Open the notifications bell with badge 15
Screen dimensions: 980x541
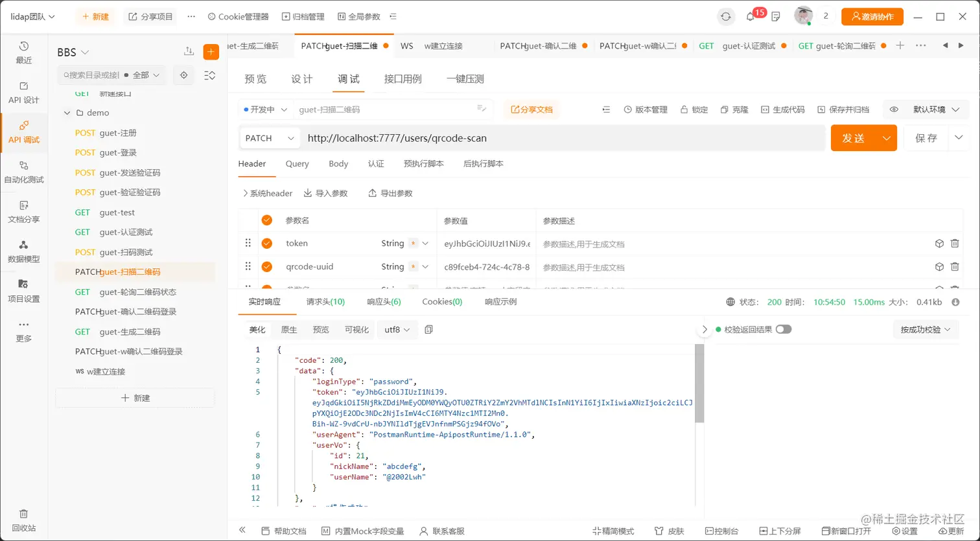(x=751, y=17)
